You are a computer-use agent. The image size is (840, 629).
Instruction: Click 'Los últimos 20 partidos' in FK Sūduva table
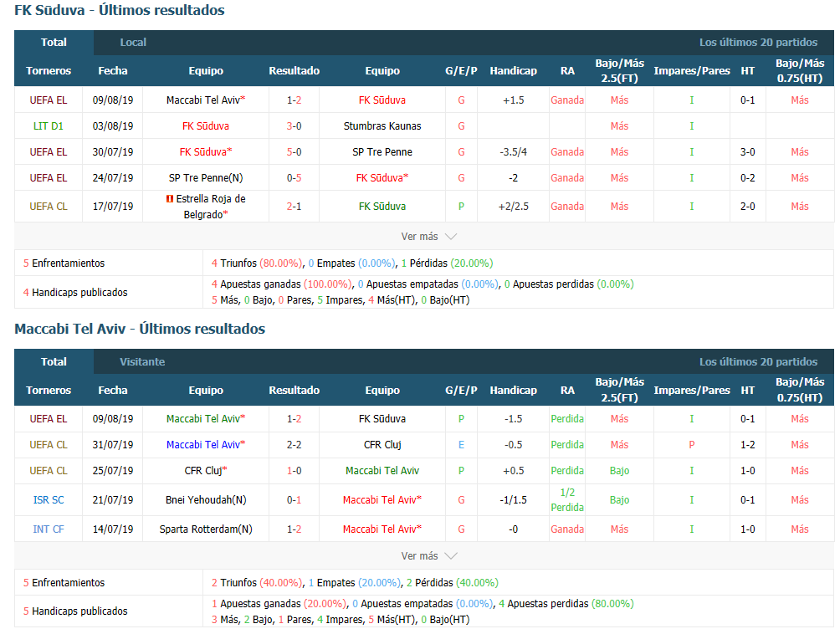[758, 43]
